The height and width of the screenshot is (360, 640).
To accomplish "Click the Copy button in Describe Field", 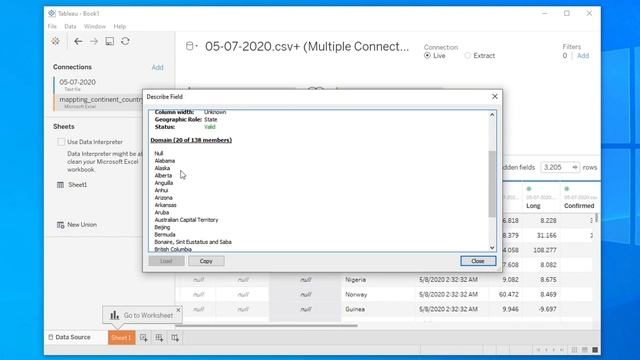I will click(206, 261).
